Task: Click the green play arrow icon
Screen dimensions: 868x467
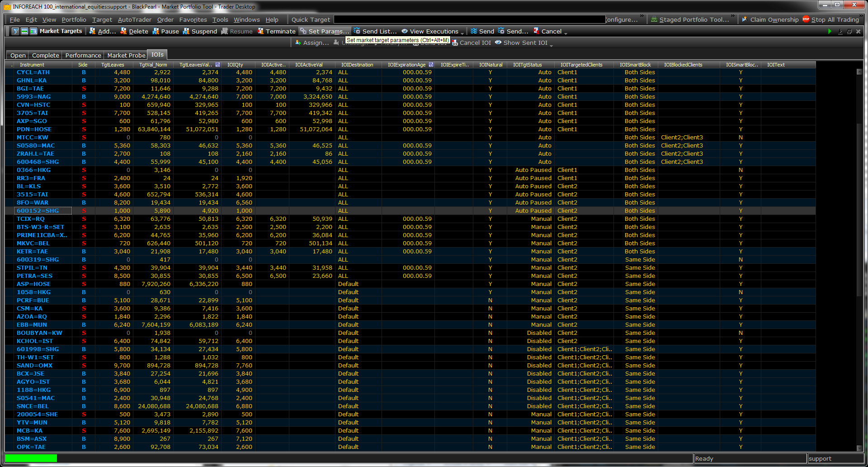Action: [830, 31]
